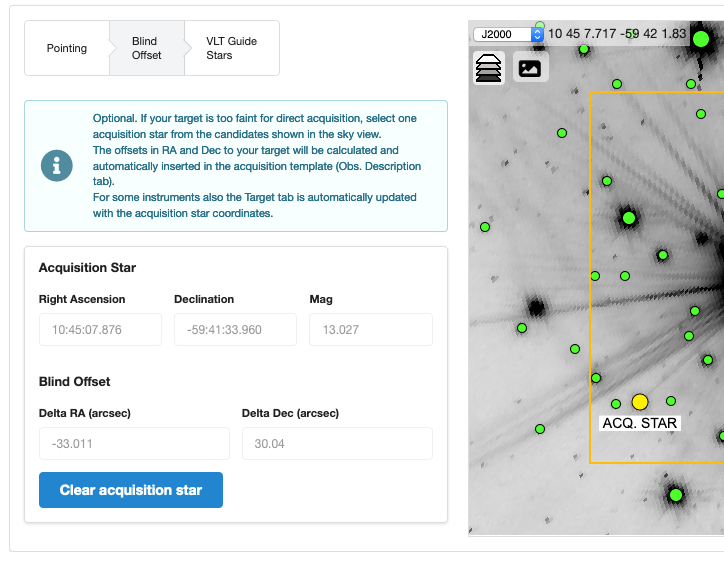This screenshot has height=564, width=724.
Task: Select the yellow acquisition star marker
Action: (640, 402)
